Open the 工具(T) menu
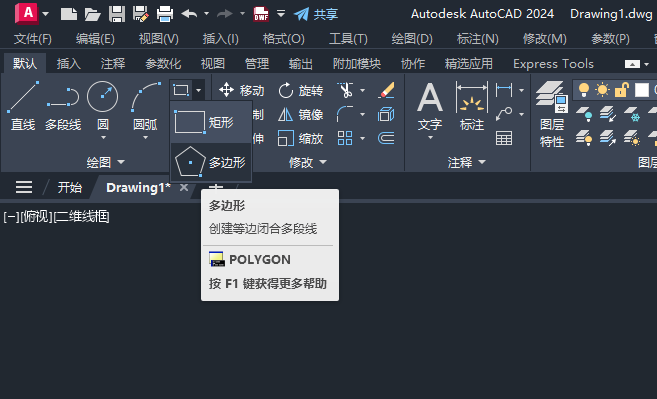 [x=348, y=39]
